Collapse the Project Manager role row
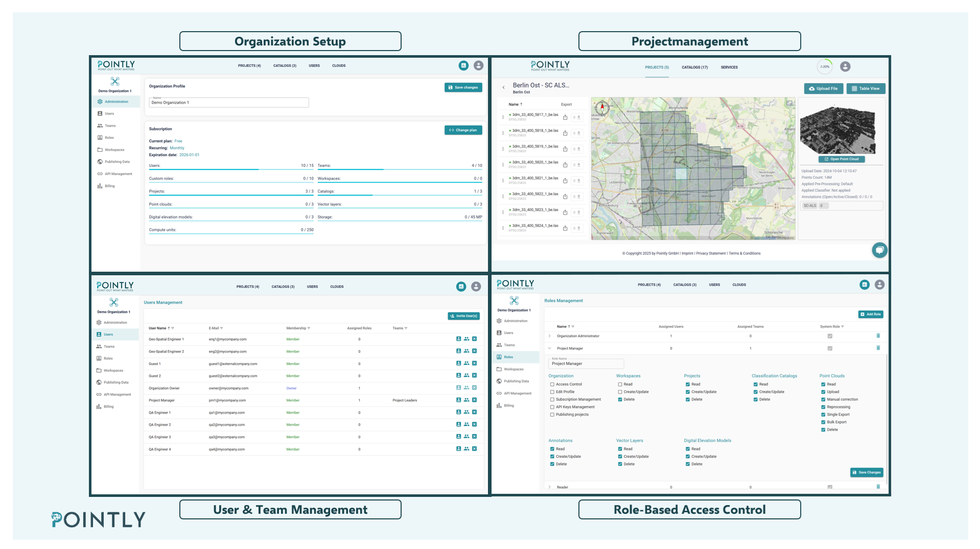This screenshot has width=980, height=549. coord(549,348)
